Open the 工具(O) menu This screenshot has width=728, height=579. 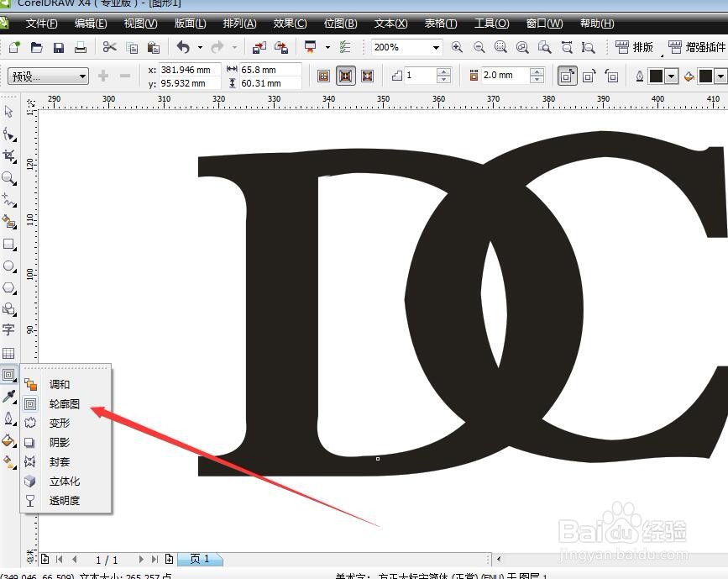[x=491, y=24]
